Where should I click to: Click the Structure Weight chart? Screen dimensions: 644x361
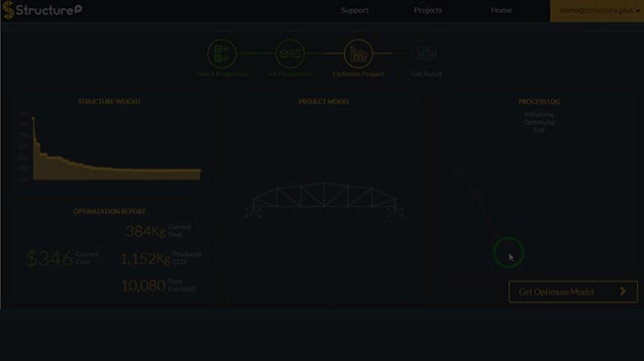click(x=110, y=147)
